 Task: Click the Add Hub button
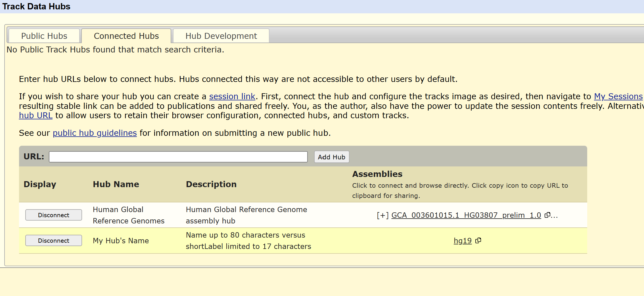click(x=331, y=157)
